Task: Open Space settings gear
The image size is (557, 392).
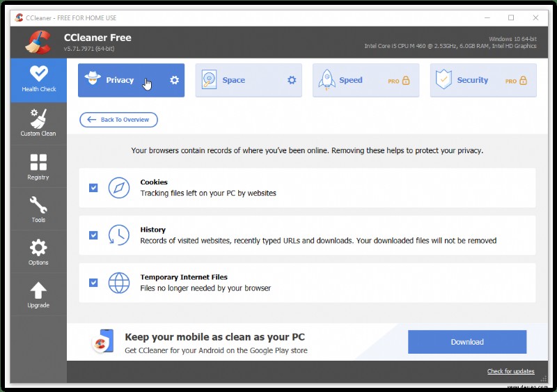Action: tap(292, 80)
